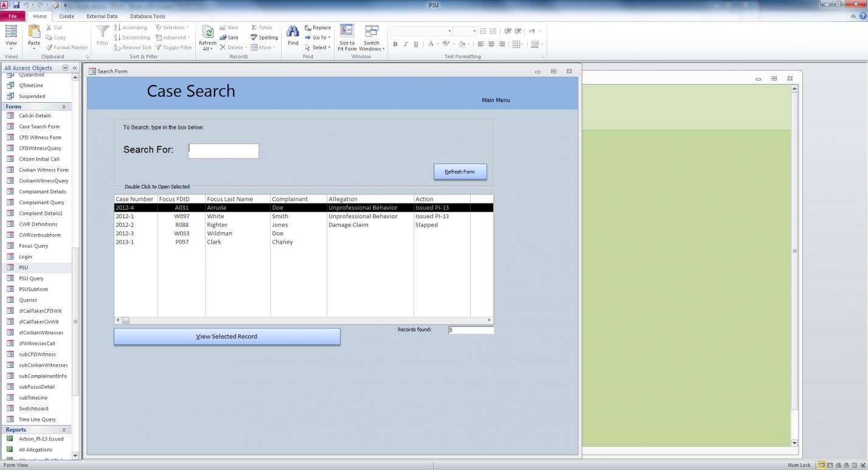This screenshot has width=868, height=470.
Task: Open the File tab
Action: pos(13,16)
